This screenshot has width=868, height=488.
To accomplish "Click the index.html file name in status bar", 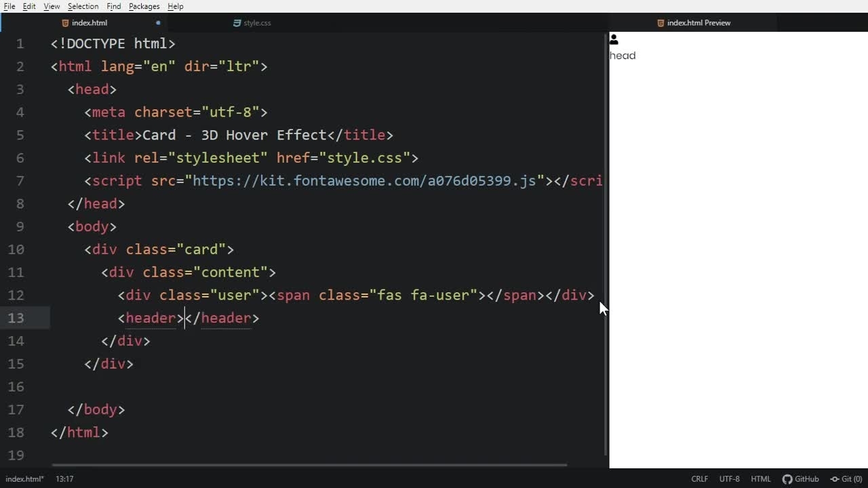I will (x=24, y=479).
